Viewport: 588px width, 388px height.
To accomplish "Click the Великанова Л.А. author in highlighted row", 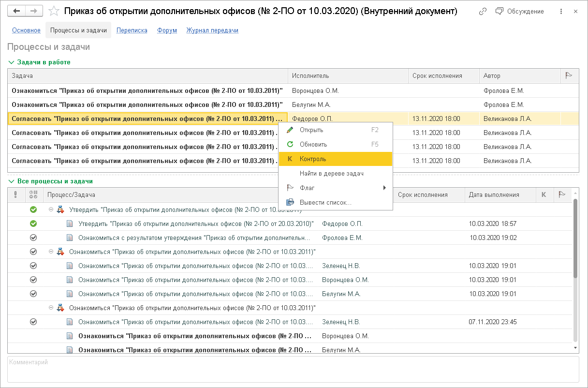I will [507, 119].
